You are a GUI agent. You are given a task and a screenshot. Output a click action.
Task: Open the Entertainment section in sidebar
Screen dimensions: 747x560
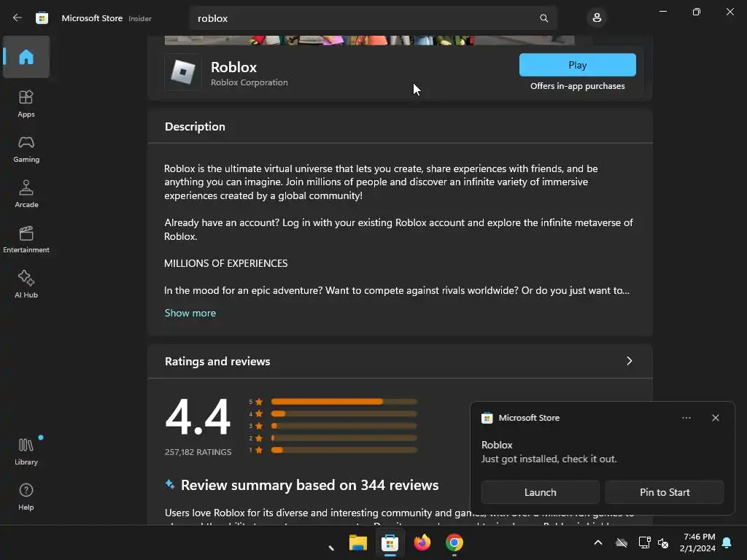pos(26,239)
